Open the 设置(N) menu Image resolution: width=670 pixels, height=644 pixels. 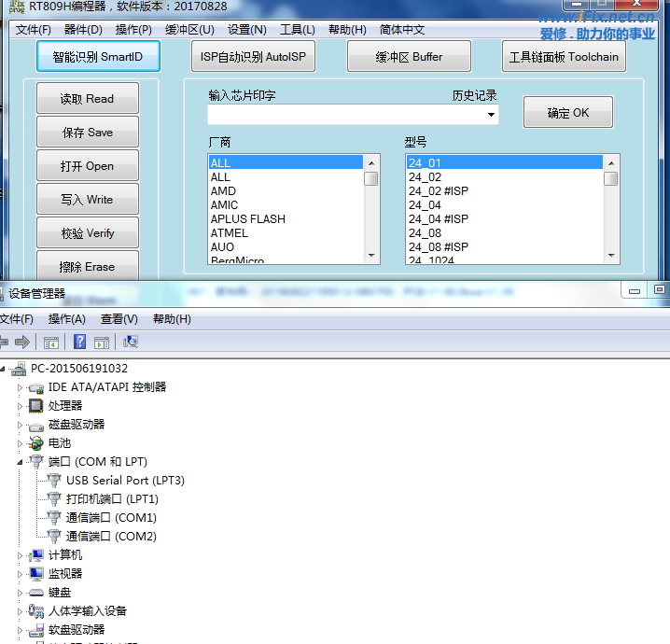(x=247, y=30)
